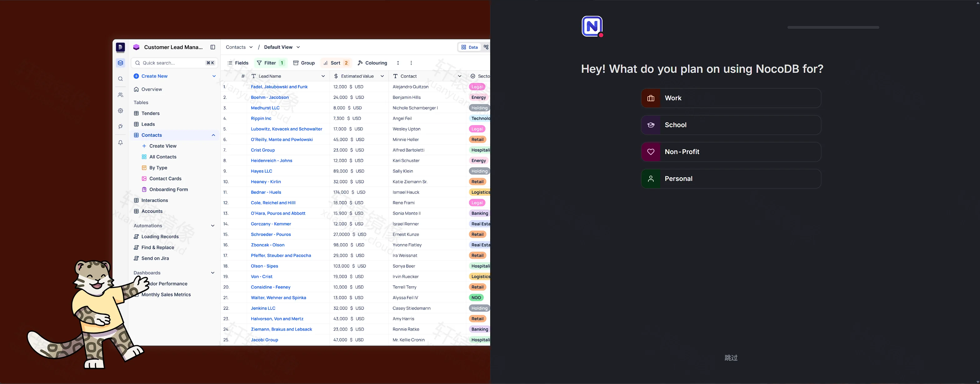The width and height of the screenshot is (980, 384).
Task: Collapse the Dashboards section
Action: coord(213,273)
